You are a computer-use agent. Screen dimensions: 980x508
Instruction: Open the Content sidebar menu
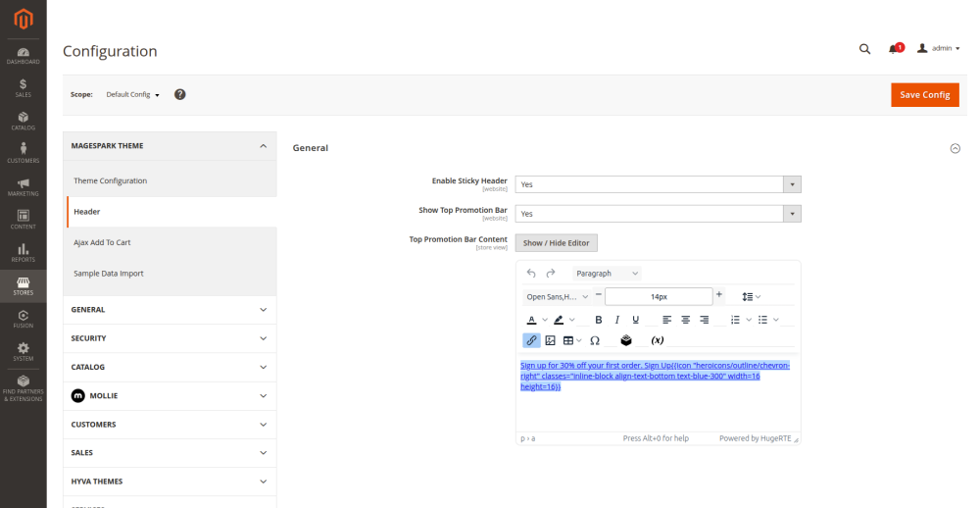(24, 221)
